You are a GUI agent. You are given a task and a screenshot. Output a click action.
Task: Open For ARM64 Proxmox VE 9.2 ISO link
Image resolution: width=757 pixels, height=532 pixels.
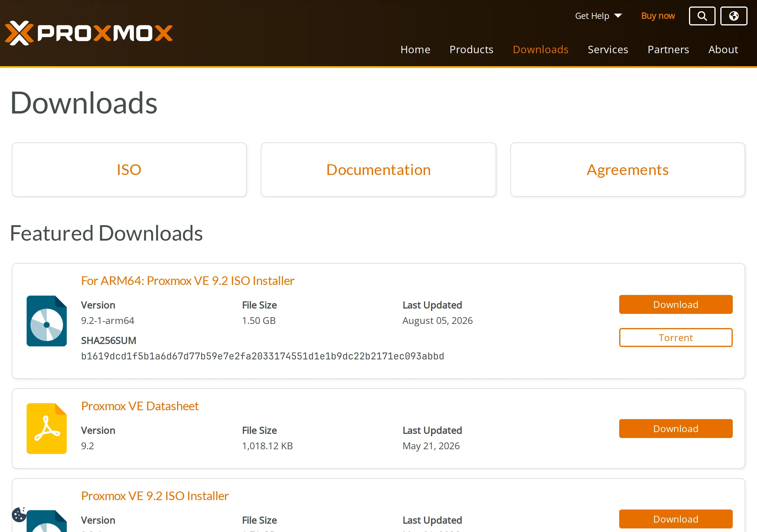point(187,280)
